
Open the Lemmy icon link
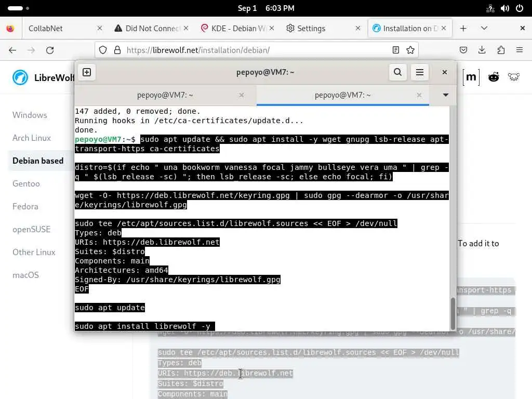coord(514,77)
